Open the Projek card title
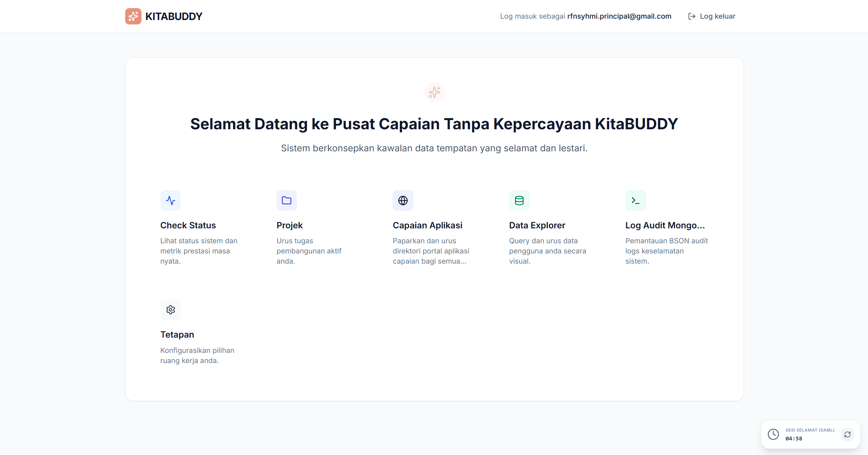The image size is (868, 455). (289, 225)
